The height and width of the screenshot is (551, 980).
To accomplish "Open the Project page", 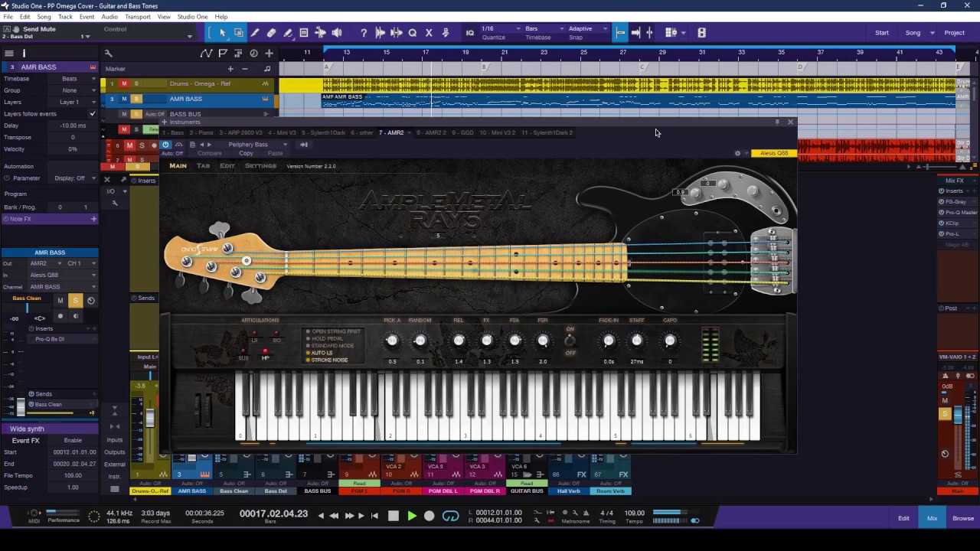I will pos(954,33).
